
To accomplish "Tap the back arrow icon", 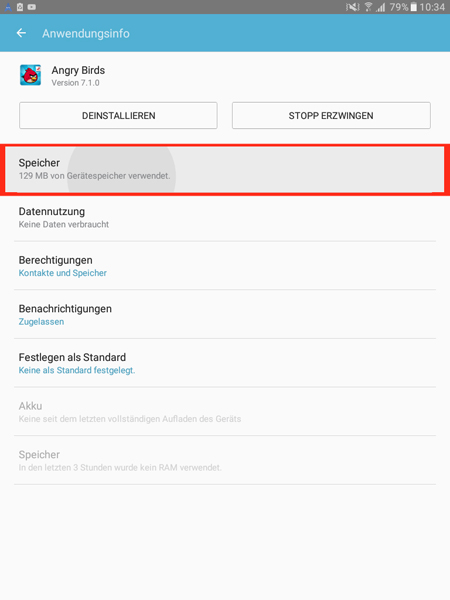I will point(21,33).
